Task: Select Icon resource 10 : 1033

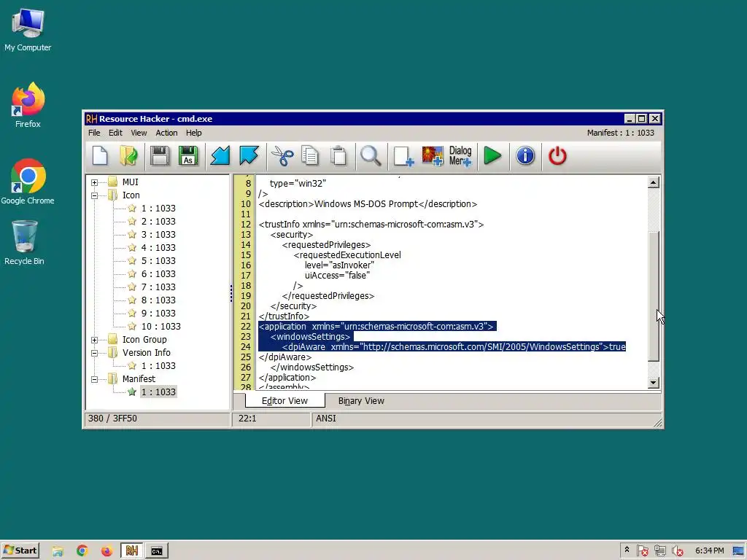Action: tap(160, 327)
